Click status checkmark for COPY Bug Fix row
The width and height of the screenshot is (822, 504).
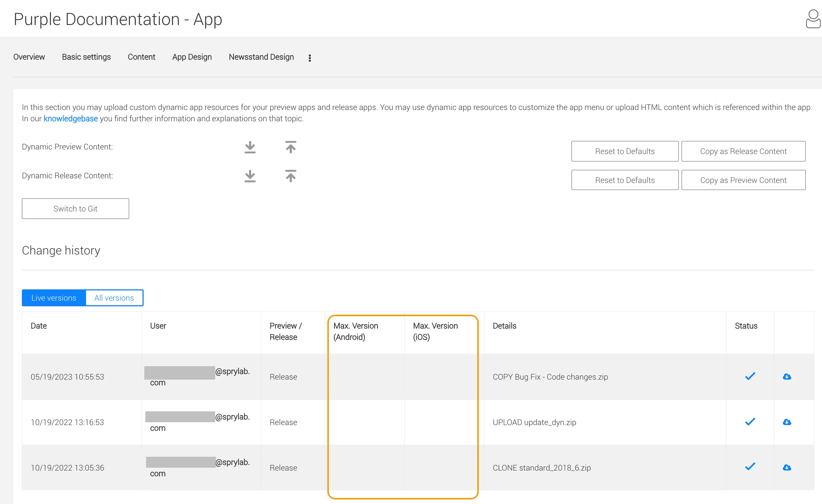[750, 376]
